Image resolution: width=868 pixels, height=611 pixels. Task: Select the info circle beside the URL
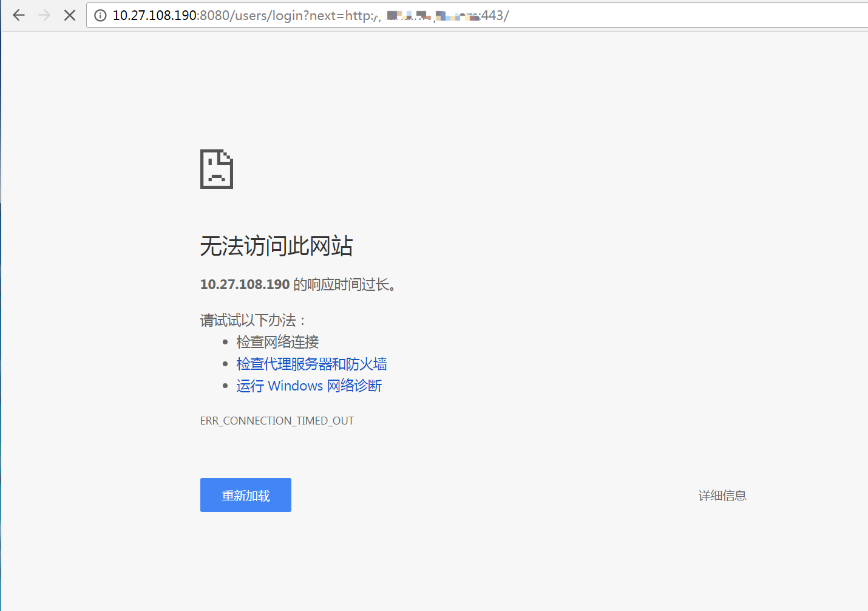pos(100,15)
